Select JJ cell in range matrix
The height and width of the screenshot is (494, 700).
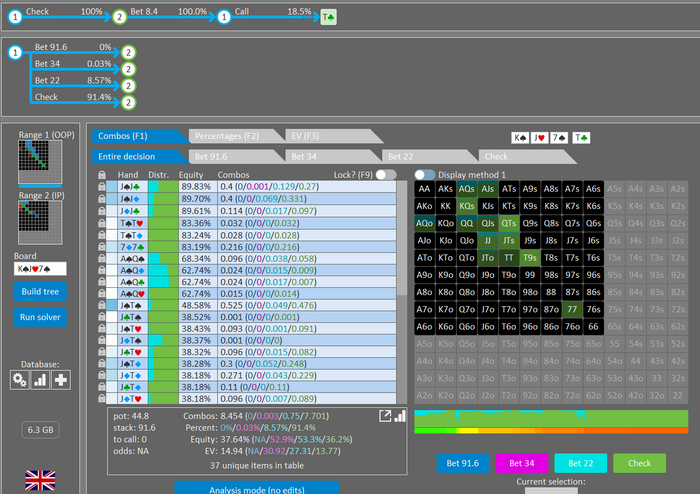pyautogui.click(x=488, y=241)
